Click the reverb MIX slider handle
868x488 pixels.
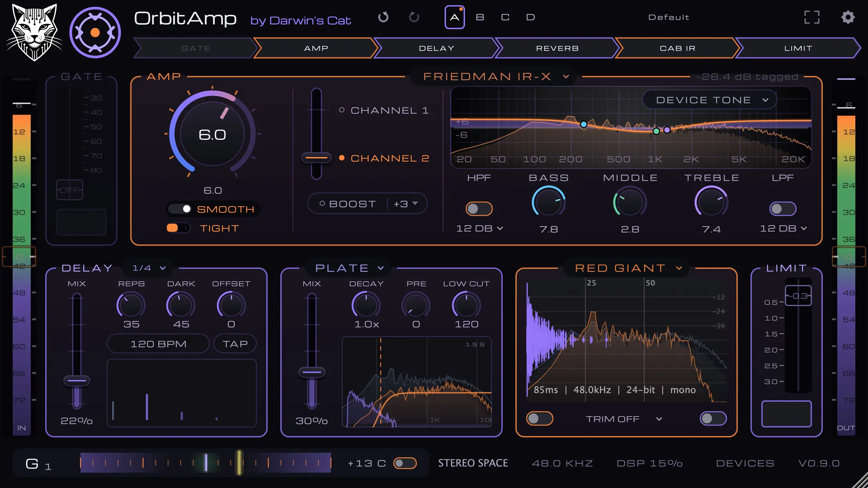click(312, 372)
